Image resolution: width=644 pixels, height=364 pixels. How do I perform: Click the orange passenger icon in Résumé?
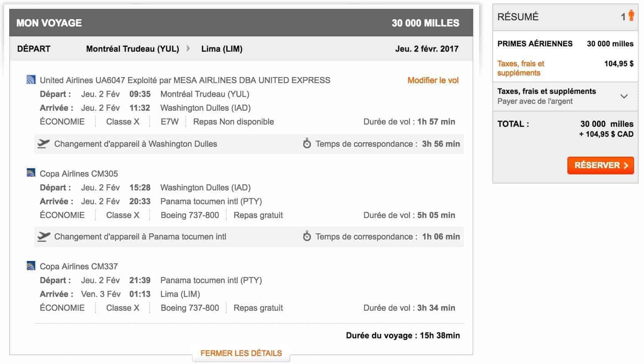click(x=631, y=16)
